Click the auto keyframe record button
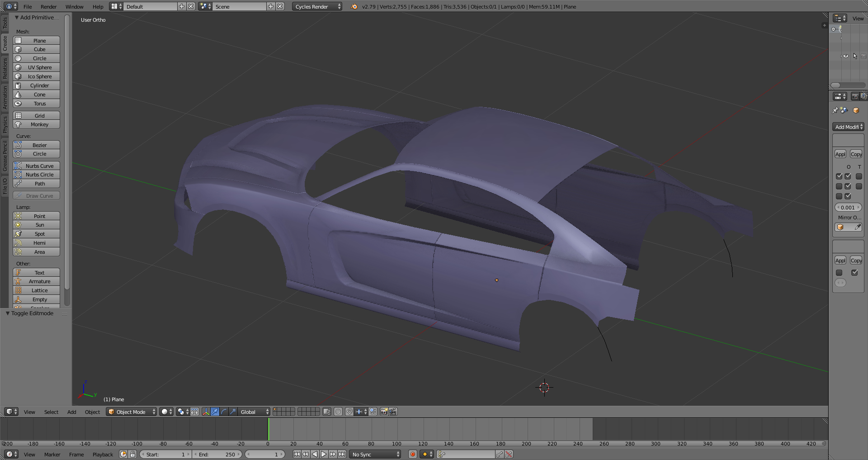868x460 pixels. tap(412, 454)
